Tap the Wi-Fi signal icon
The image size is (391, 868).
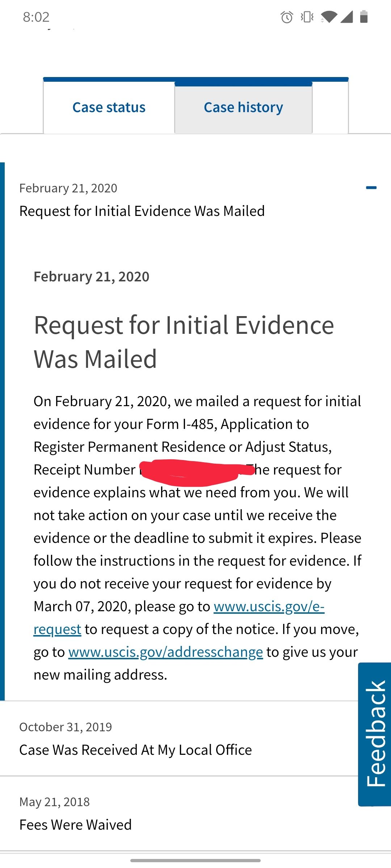click(x=329, y=17)
